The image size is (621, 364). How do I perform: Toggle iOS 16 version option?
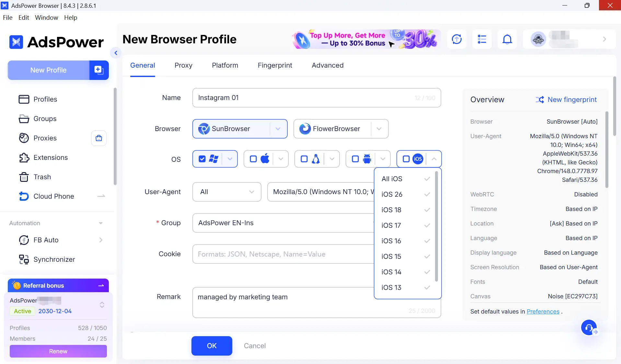click(405, 241)
